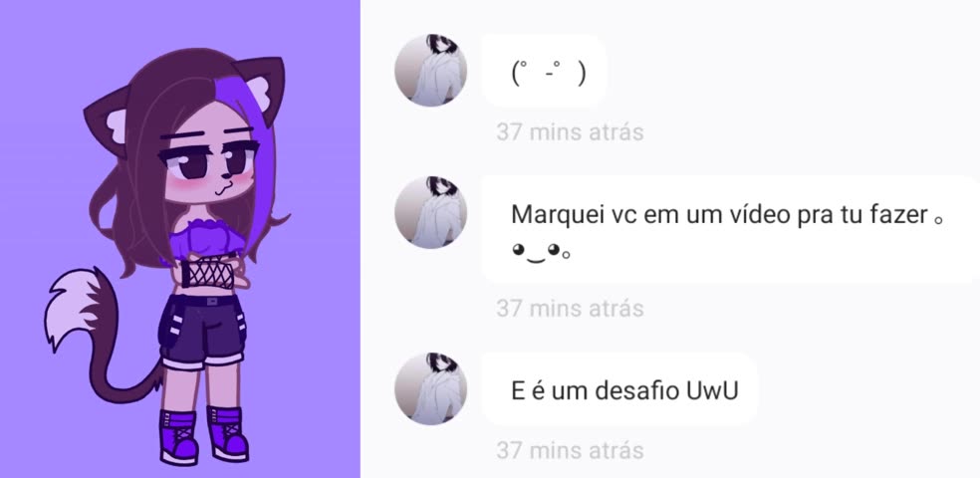
Task: Click the fishnet glove on character's arm
Action: 207,274
